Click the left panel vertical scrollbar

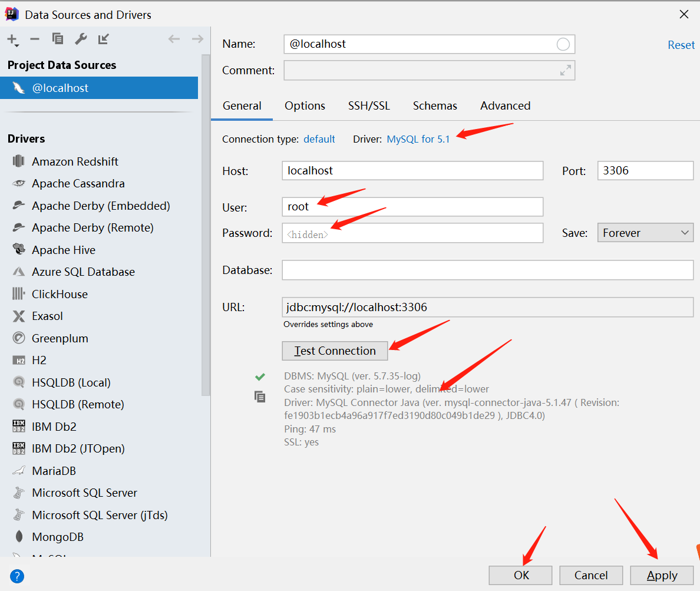[206, 226]
